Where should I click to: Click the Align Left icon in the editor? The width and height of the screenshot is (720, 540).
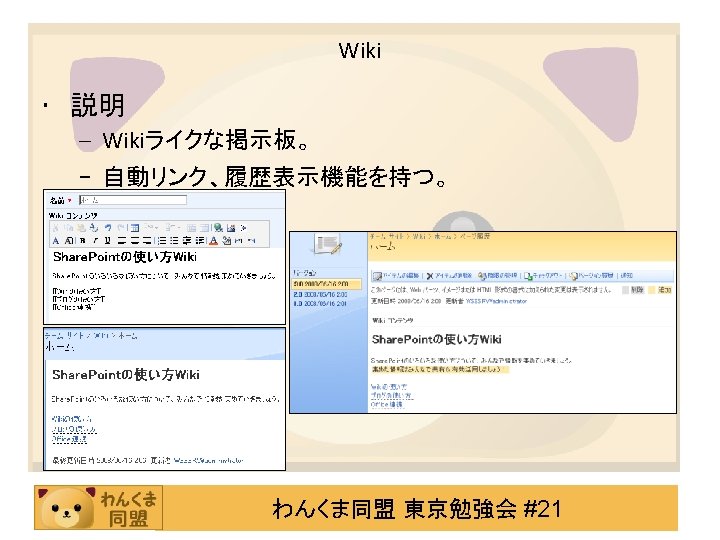tap(122, 241)
